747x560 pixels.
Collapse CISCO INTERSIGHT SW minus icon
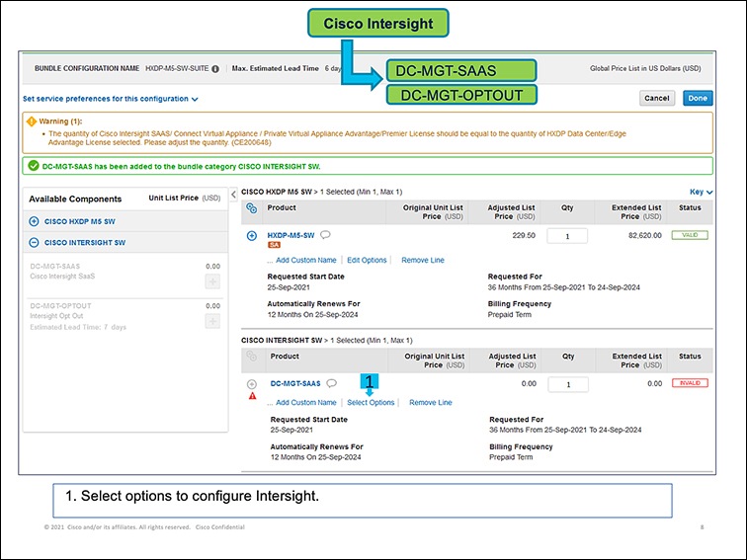tap(34, 242)
